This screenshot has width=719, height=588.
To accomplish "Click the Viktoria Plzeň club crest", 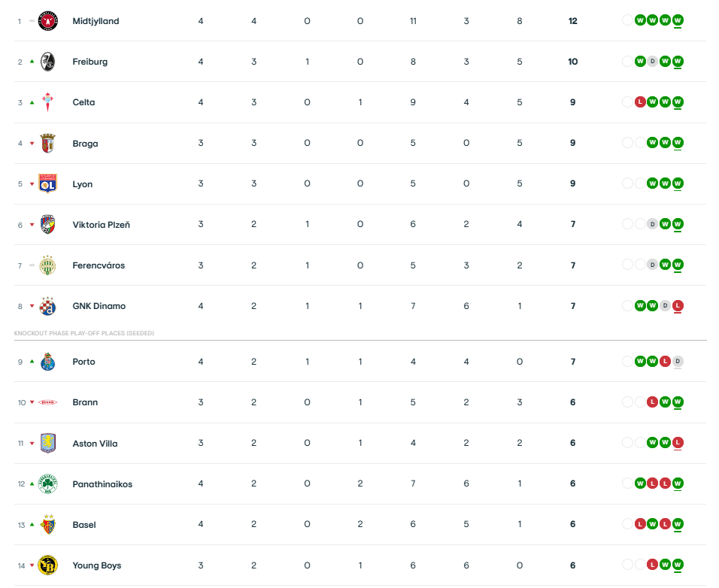I will tap(47, 224).
